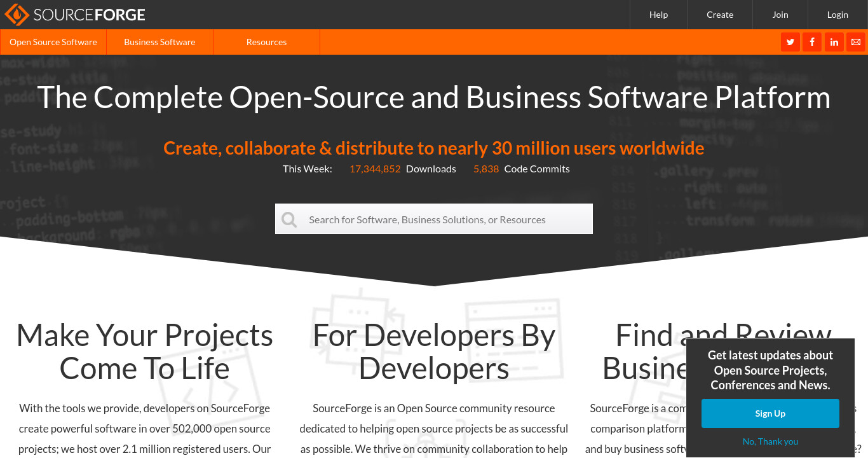Click the Get latest updates popup text
This screenshot has width=868, height=458.
pyautogui.click(x=770, y=370)
